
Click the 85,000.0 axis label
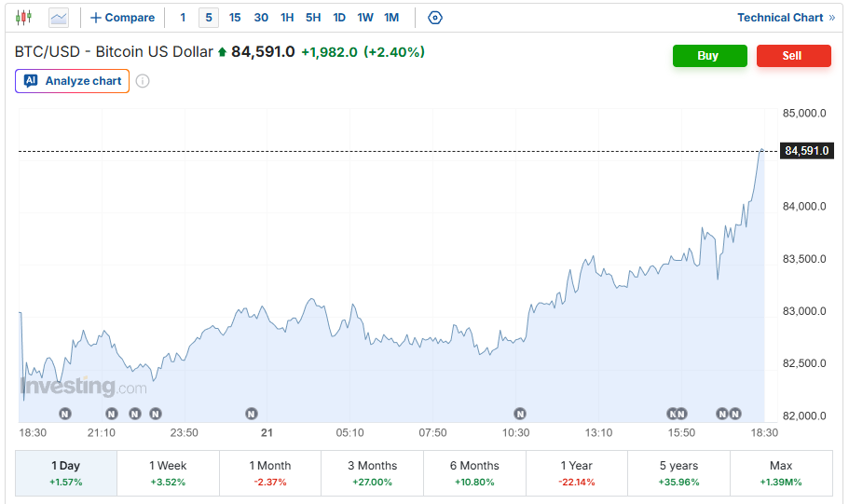pos(804,113)
